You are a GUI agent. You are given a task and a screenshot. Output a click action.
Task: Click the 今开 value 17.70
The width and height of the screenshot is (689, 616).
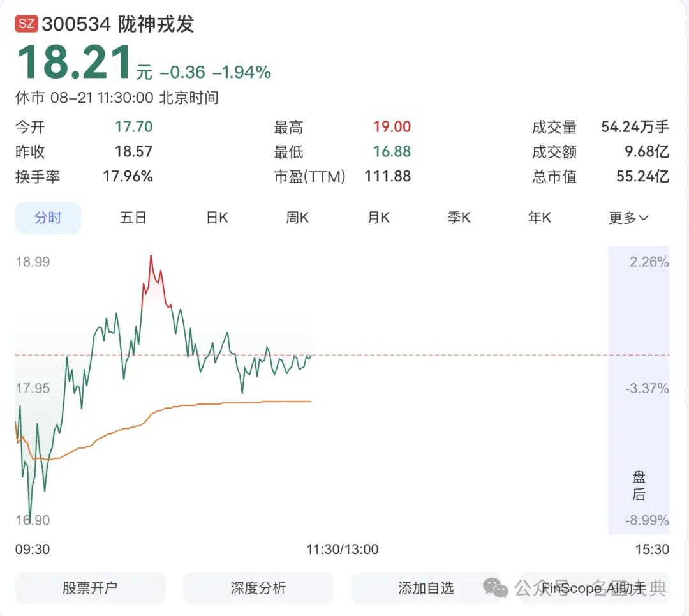pyautogui.click(x=133, y=127)
